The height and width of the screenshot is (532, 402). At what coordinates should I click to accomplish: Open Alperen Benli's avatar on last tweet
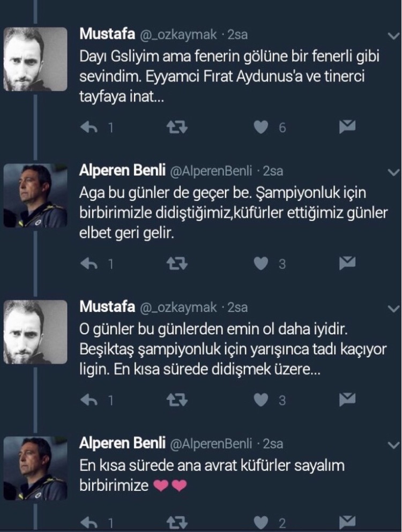click(x=35, y=468)
